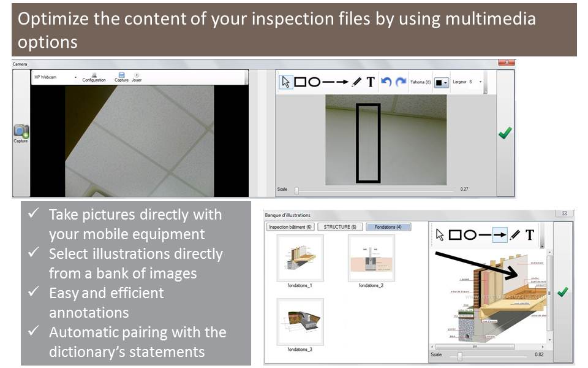Select the fondations_2 thumbnail
This screenshot has width=588, height=368.
click(x=371, y=258)
